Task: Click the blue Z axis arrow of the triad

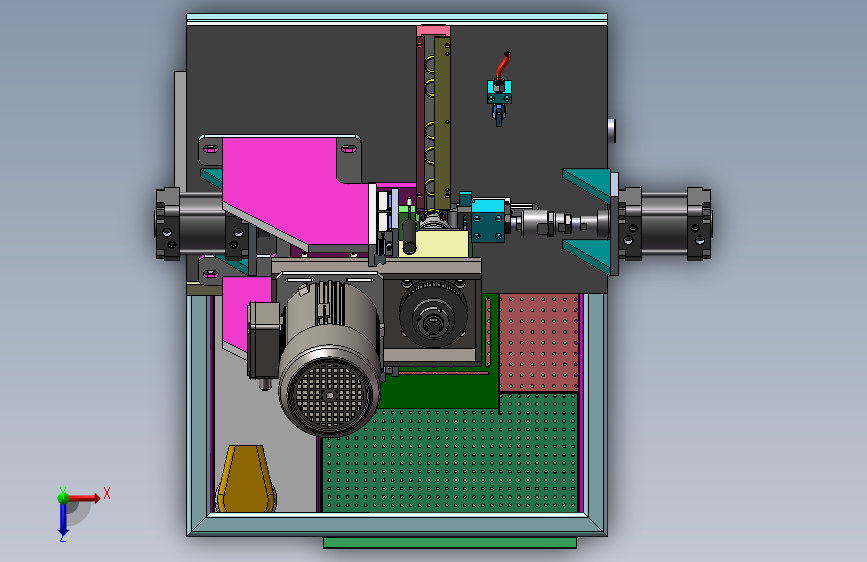Action: (x=63, y=520)
